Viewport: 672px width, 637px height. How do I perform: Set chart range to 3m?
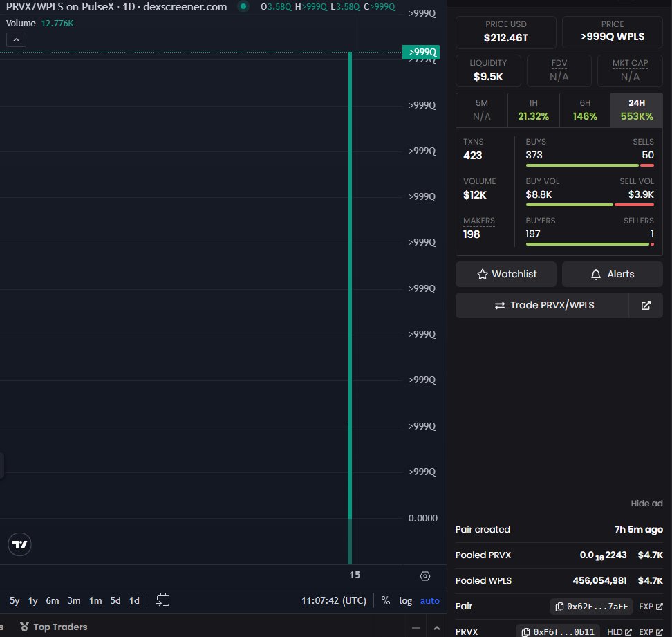[x=74, y=600]
